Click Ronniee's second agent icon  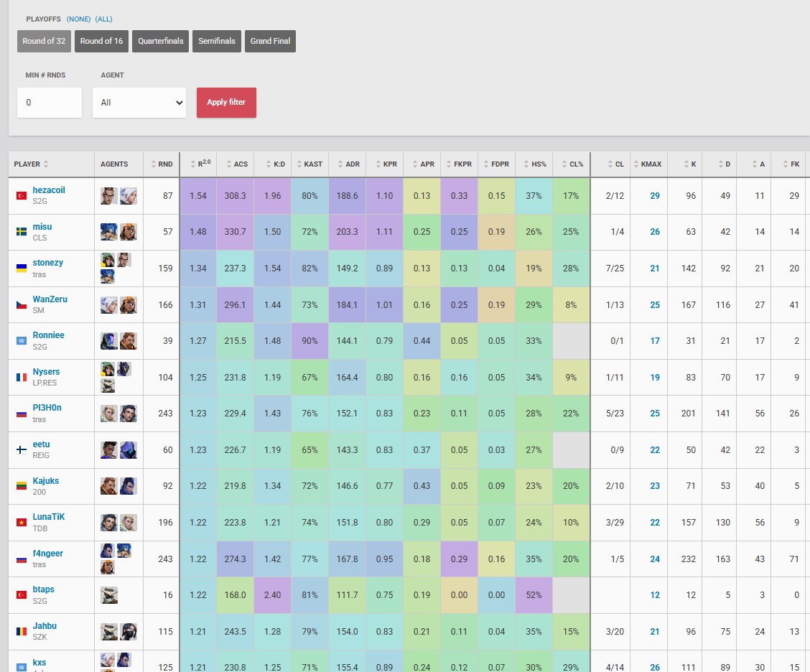[128, 341]
